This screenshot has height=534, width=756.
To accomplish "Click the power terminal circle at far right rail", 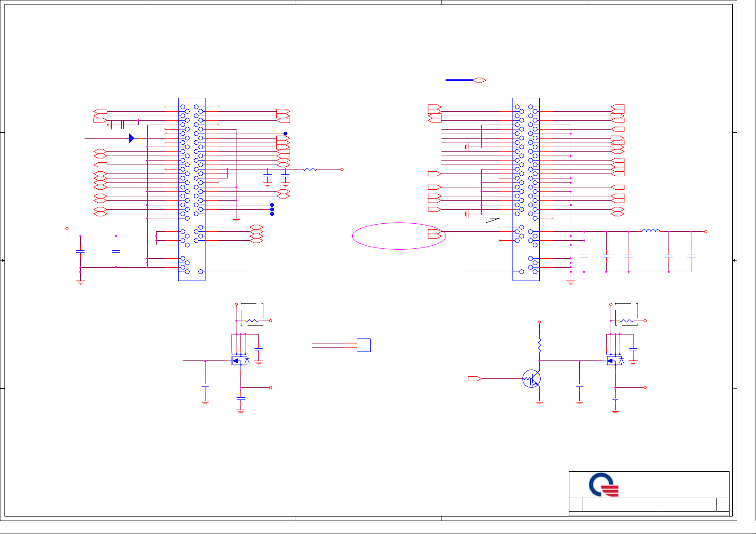I will [x=706, y=231].
